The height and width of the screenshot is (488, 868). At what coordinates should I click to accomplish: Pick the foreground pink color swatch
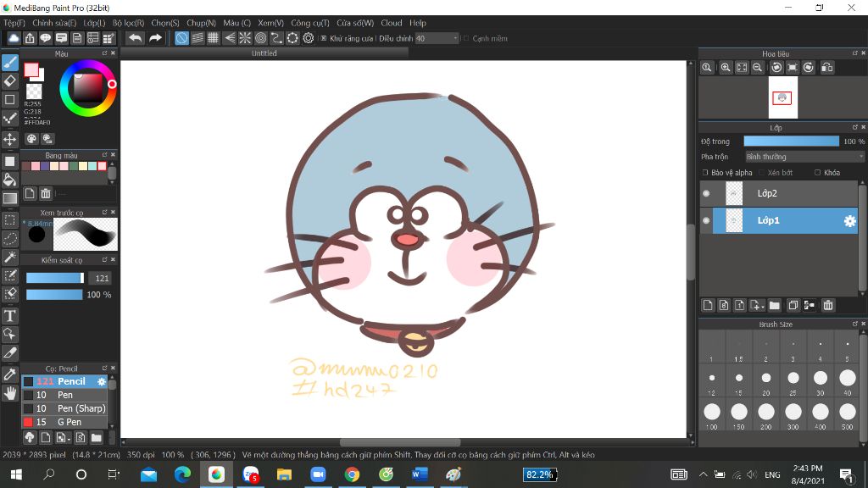point(31,69)
